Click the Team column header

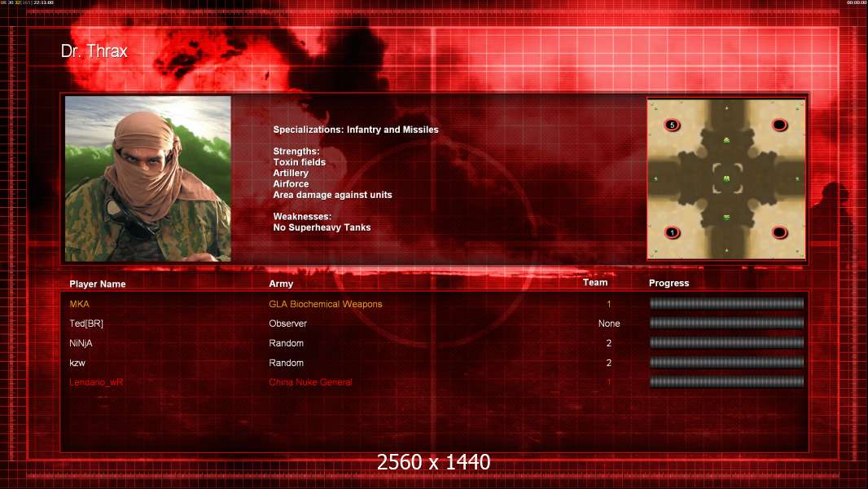tap(595, 283)
